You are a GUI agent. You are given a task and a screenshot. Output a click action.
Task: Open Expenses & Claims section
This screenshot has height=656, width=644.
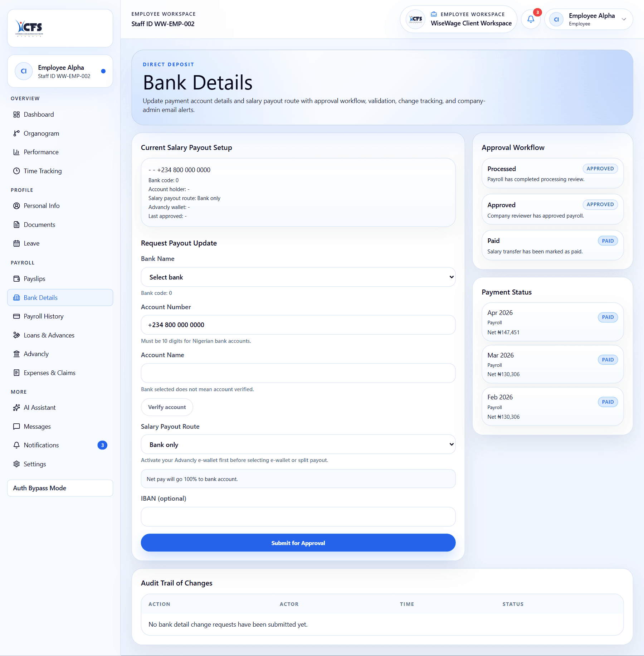60,373
